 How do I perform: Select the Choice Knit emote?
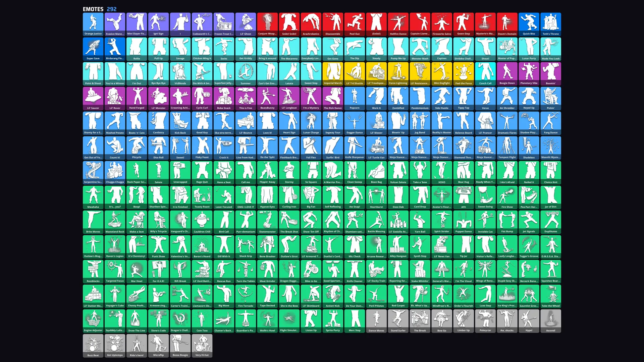(x=551, y=173)
